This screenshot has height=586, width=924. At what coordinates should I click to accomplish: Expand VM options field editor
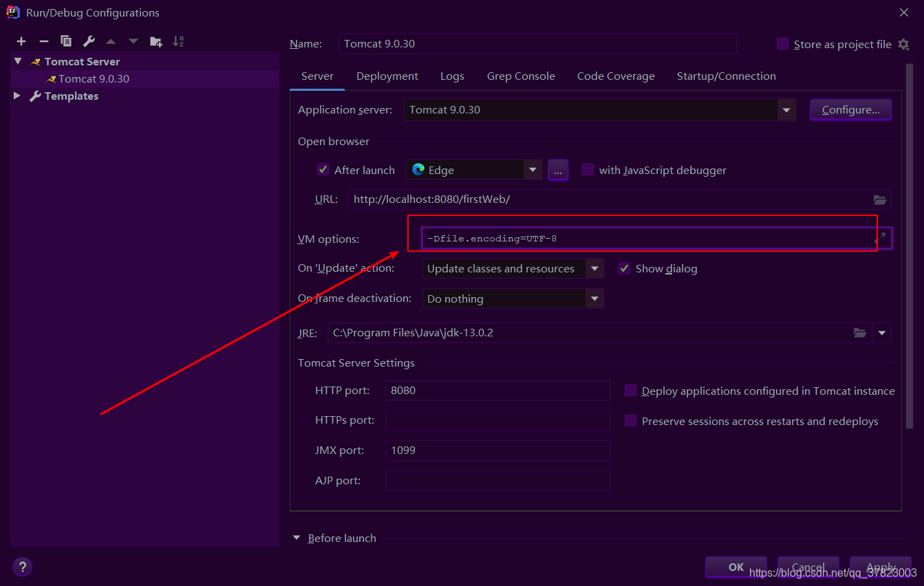(x=880, y=239)
